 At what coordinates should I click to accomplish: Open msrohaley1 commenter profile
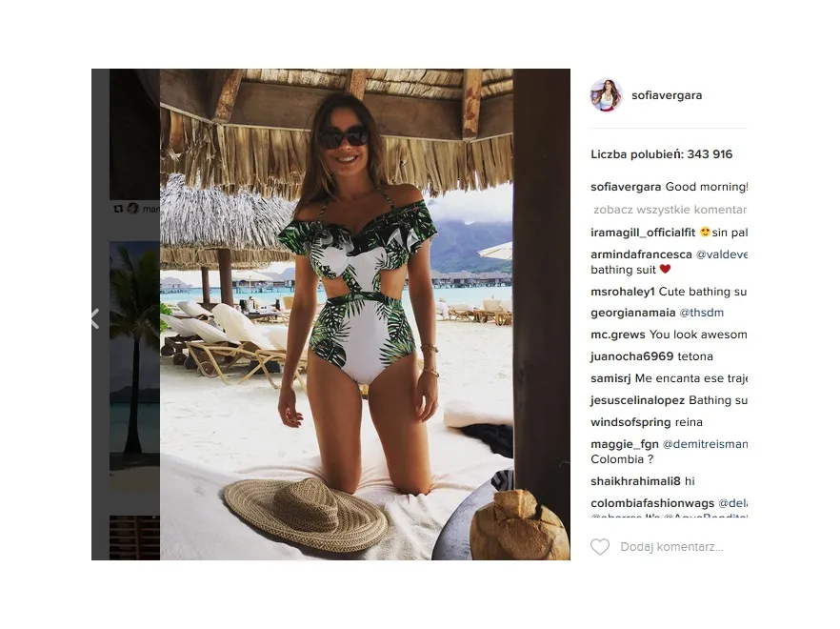(623, 292)
